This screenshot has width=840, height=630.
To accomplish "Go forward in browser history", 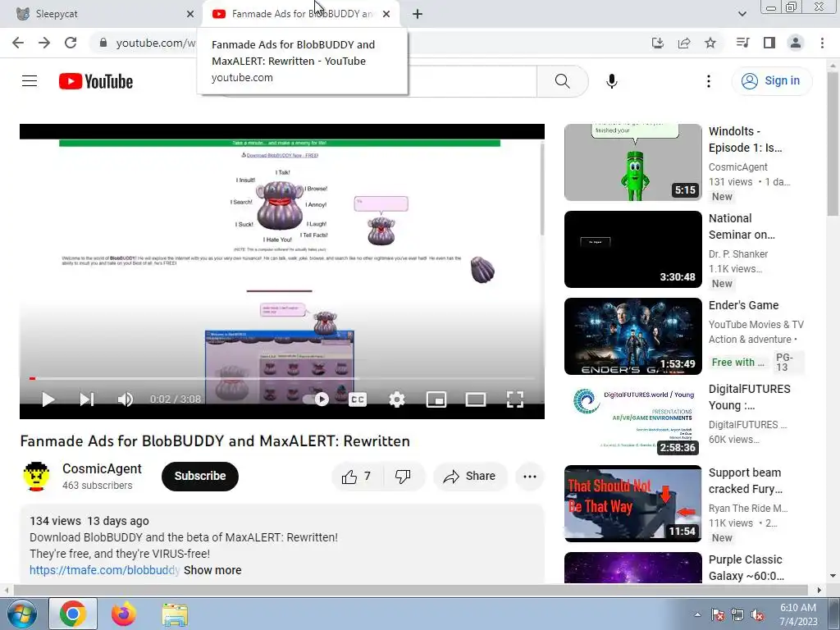I will 44,43.
